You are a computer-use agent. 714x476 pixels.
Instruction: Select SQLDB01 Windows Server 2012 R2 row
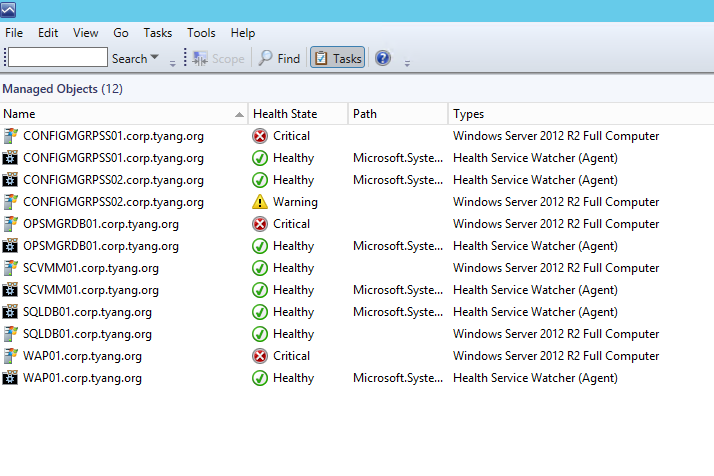[357, 334]
